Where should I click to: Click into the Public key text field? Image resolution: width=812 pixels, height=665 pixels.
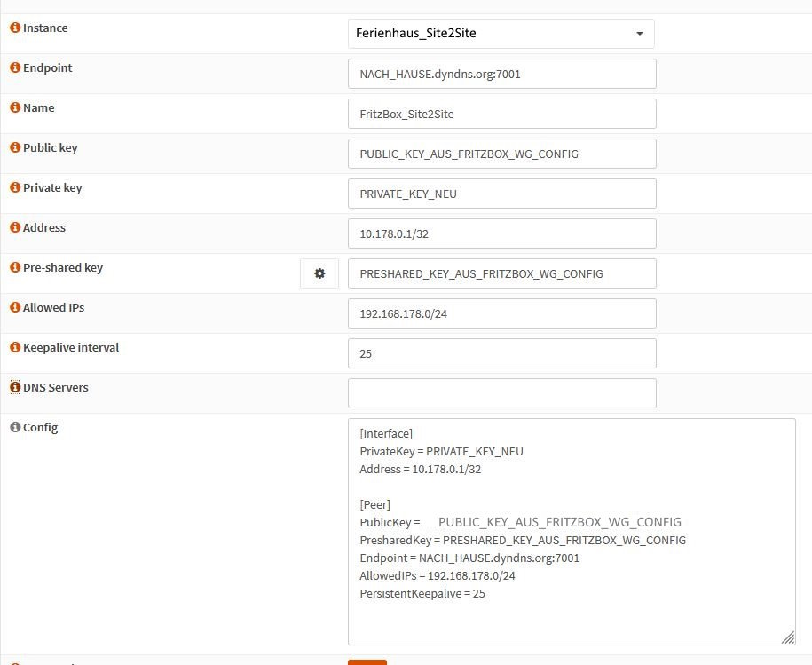[501, 154]
